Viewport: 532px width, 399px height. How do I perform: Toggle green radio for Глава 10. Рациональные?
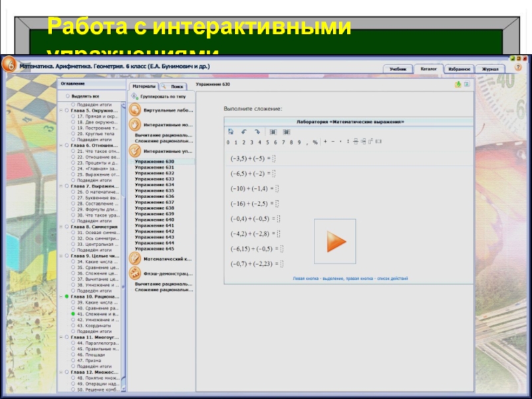tap(67, 297)
